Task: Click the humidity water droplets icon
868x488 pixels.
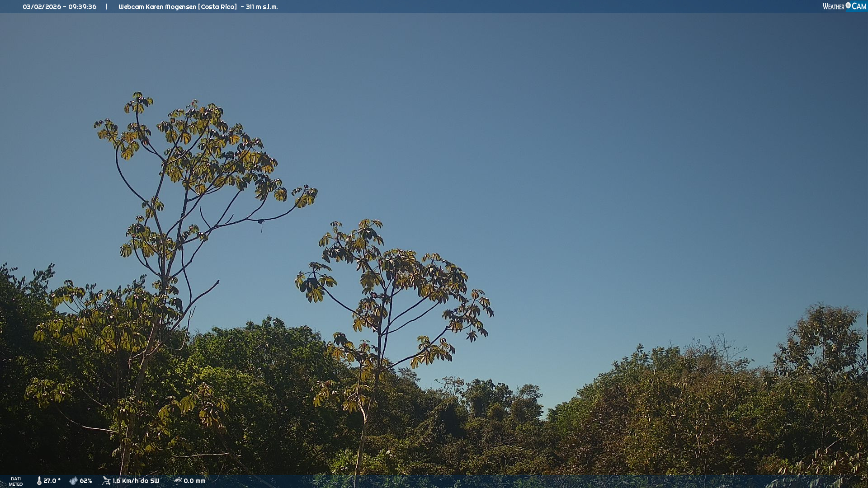Action: pos(73,481)
